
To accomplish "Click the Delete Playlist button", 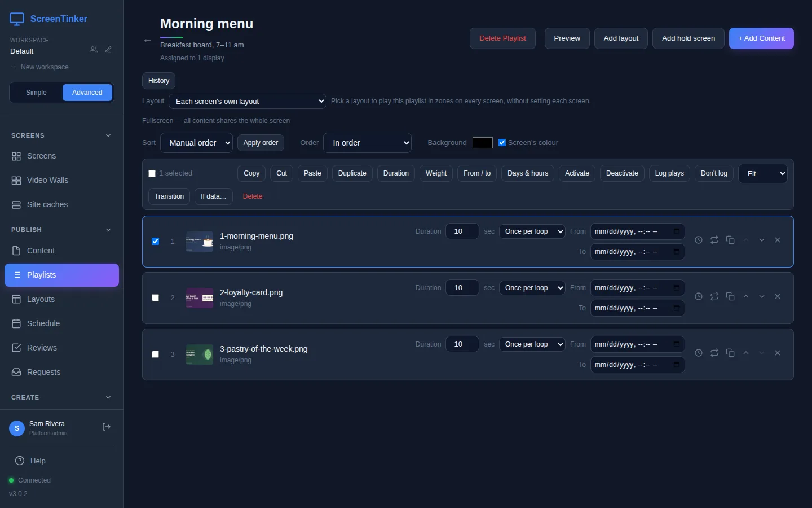I will pyautogui.click(x=502, y=38).
